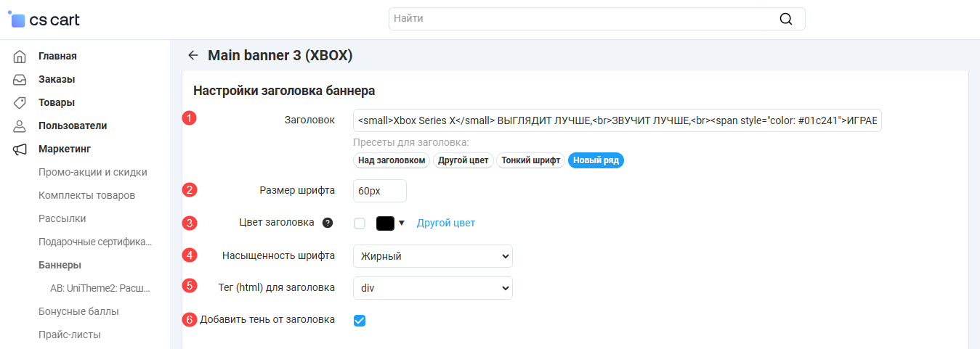Apply the Новый ряд preset

596,160
